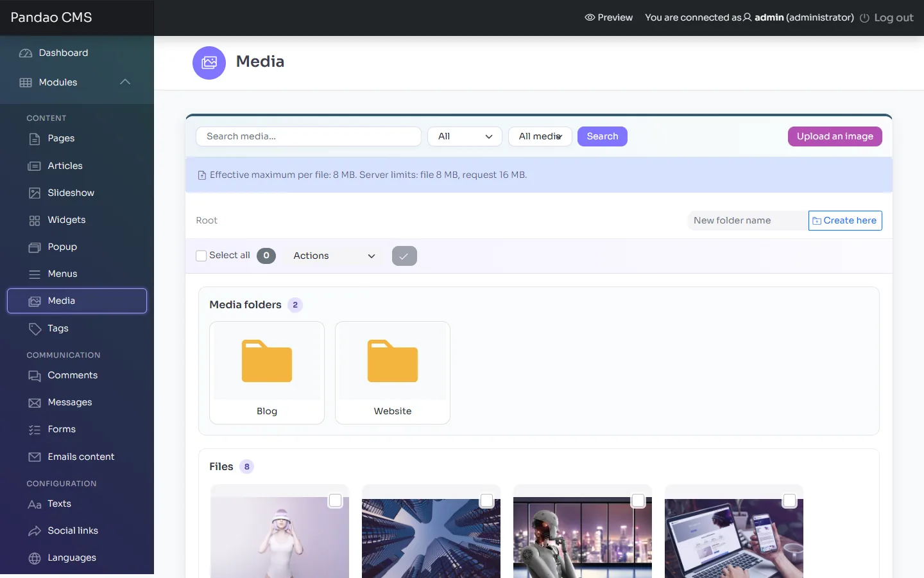
Task: Tick the Select all checkbox
Action: pyautogui.click(x=201, y=256)
